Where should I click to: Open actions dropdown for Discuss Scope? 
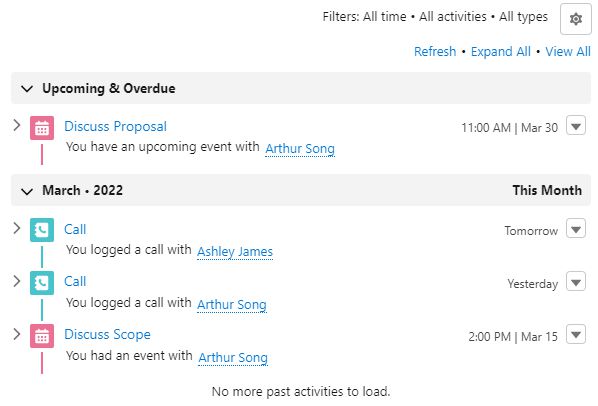click(x=576, y=334)
